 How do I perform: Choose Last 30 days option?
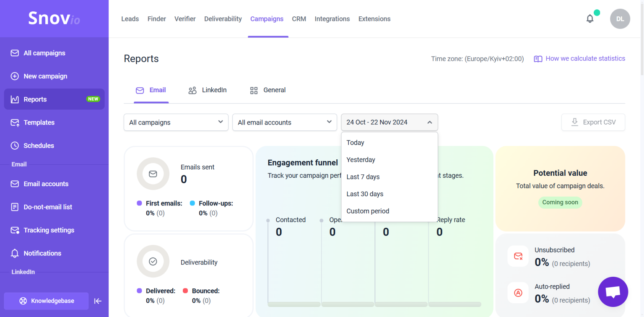[390, 194]
